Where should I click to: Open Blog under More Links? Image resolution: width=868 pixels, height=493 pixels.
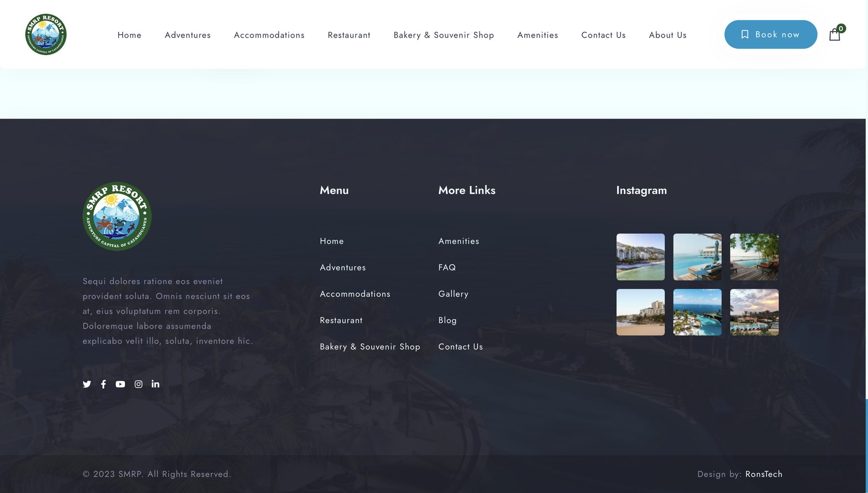pyautogui.click(x=448, y=320)
